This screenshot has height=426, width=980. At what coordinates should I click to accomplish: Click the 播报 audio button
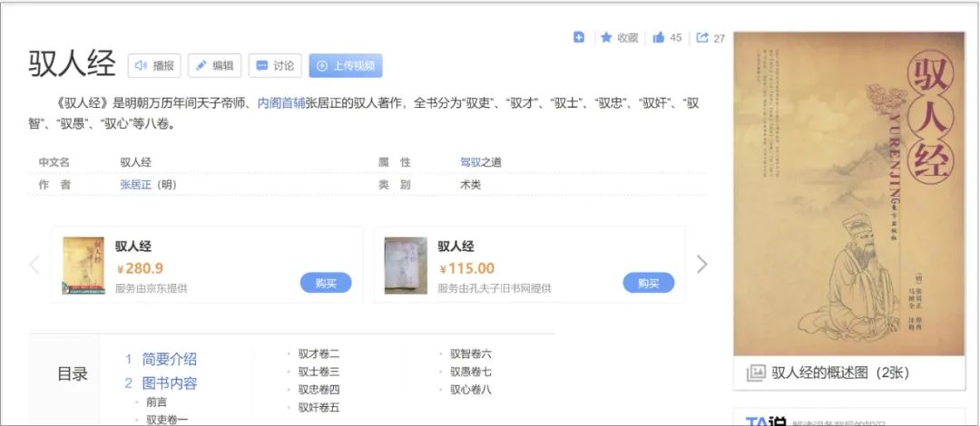pos(154,65)
